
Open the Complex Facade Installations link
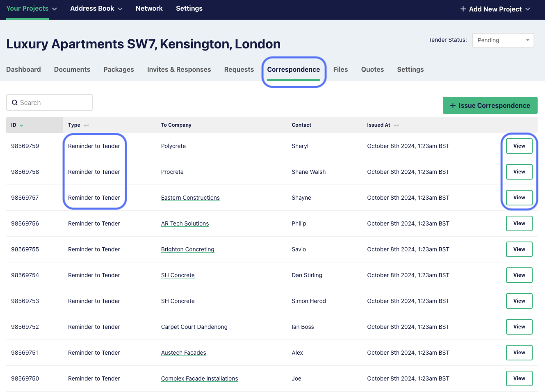click(x=200, y=378)
